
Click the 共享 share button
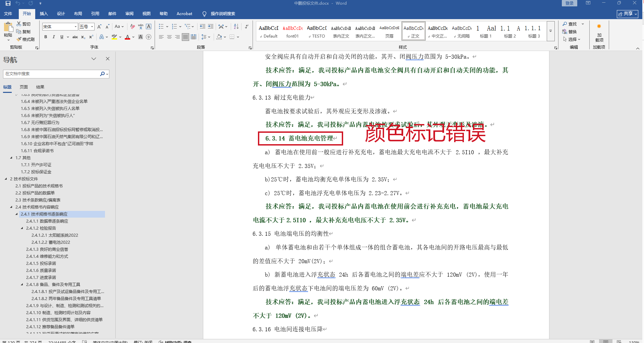tap(627, 14)
